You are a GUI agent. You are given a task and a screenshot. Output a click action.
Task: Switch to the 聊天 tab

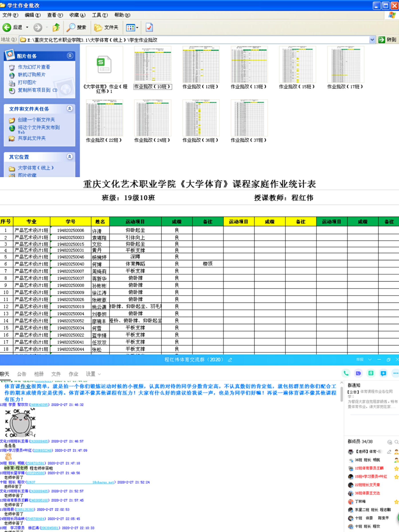[x=5, y=374]
